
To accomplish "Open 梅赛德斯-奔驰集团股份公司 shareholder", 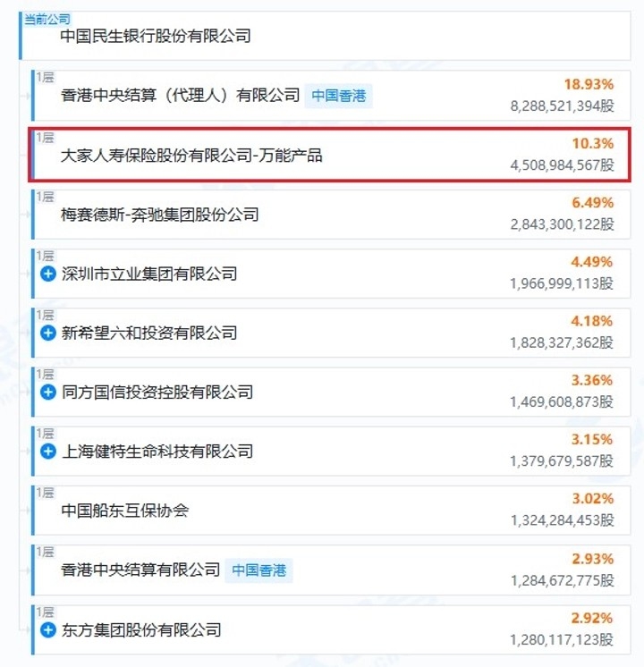I will (x=160, y=215).
